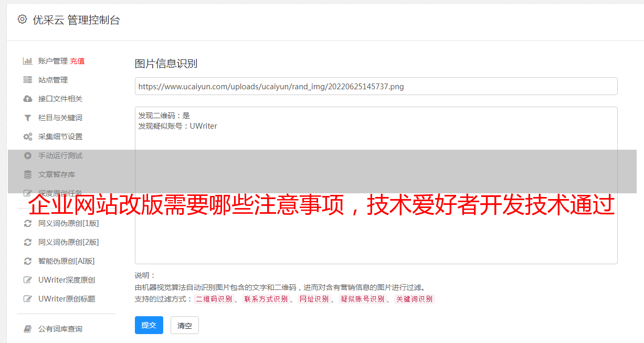
Task: Click the edit icon for UWriter深度原创
Action: click(28, 280)
